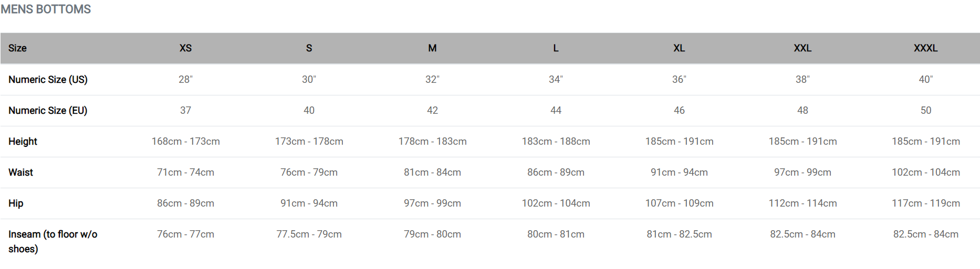
Task: Select the 168cm - 173cm height cell
Action: coord(185,142)
